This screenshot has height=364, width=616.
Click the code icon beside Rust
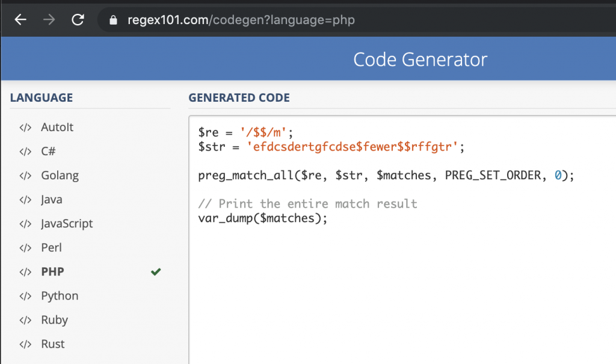pyautogui.click(x=25, y=344)
